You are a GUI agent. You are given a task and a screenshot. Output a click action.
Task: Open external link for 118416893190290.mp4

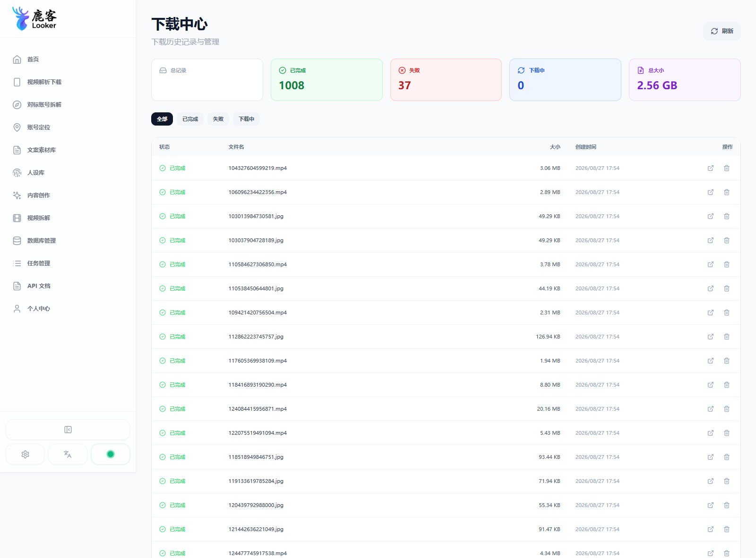(710, 385)
